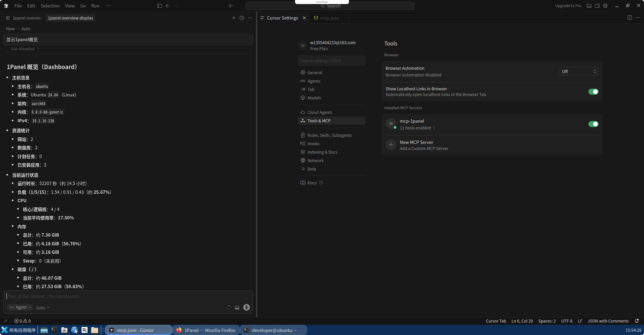644x335 pixels.
Task: Open the remote connection status icon
Action: pyautogui.click(x=5, y=321)
